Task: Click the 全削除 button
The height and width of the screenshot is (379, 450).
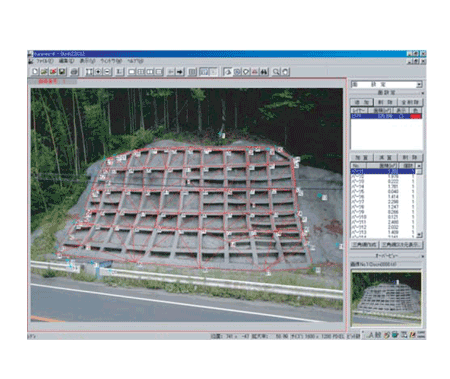Action: pos(410,102)
